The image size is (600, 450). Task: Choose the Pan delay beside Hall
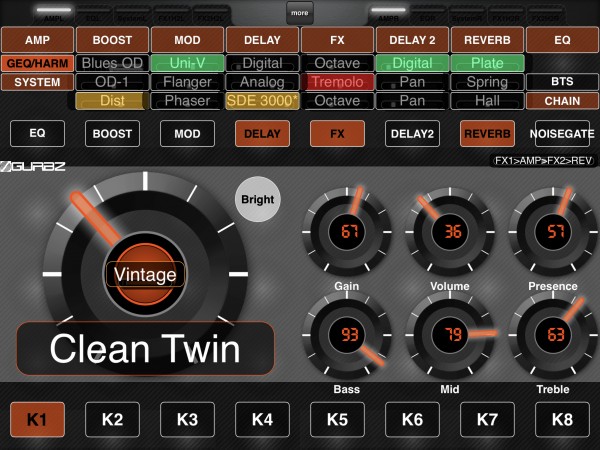[412, 101]
